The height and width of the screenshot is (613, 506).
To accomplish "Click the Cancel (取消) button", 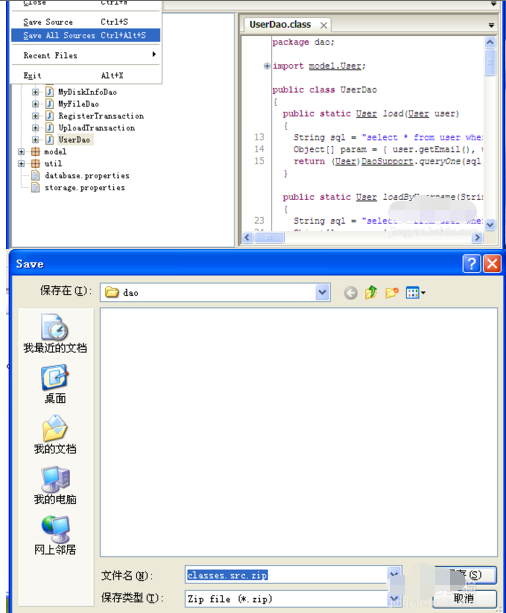I will click(x=465, y=599).
